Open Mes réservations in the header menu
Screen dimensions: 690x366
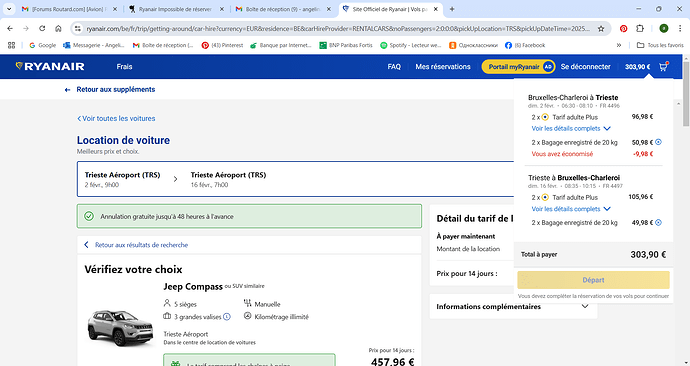click(443, 66)
